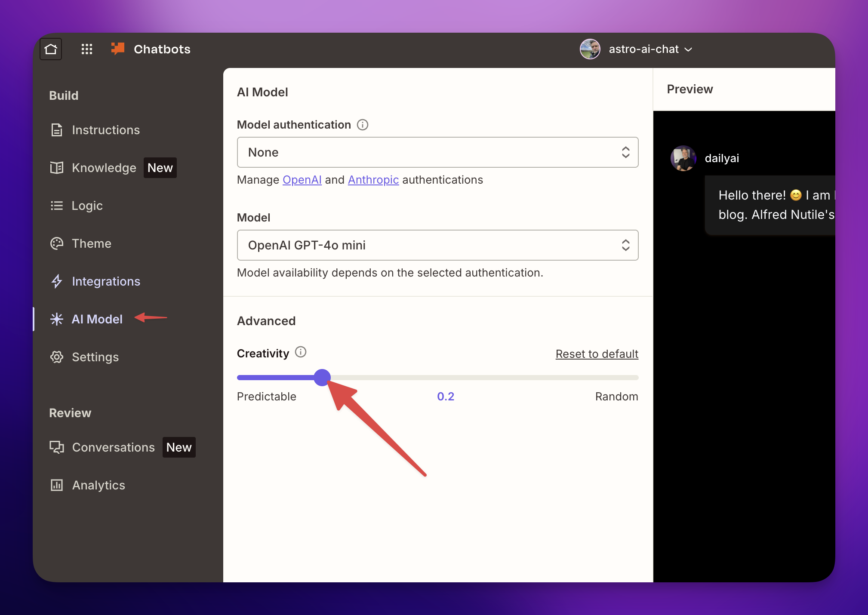The image size is (868, 615).
Task: Click the Logic list icon
Action: pos(57,206)
